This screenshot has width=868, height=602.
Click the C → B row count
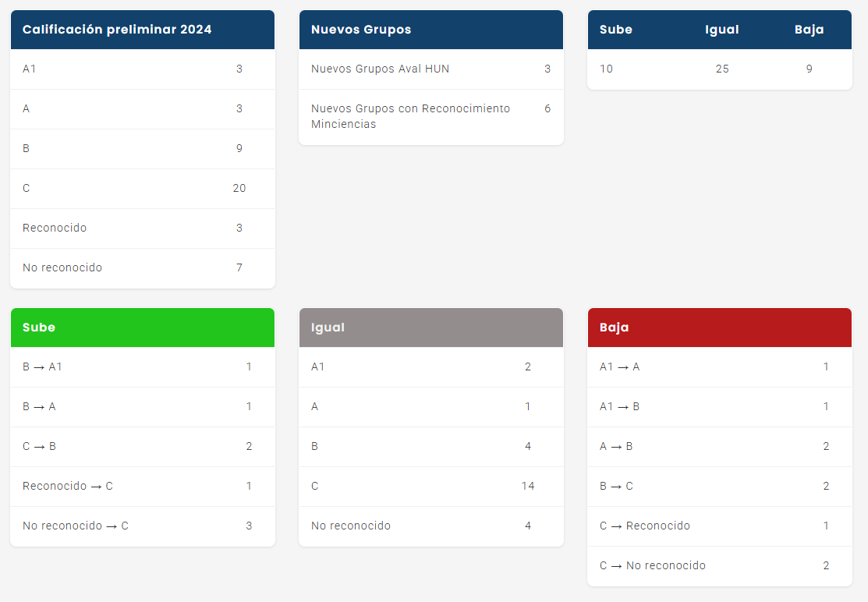click(x=249, y=446)
